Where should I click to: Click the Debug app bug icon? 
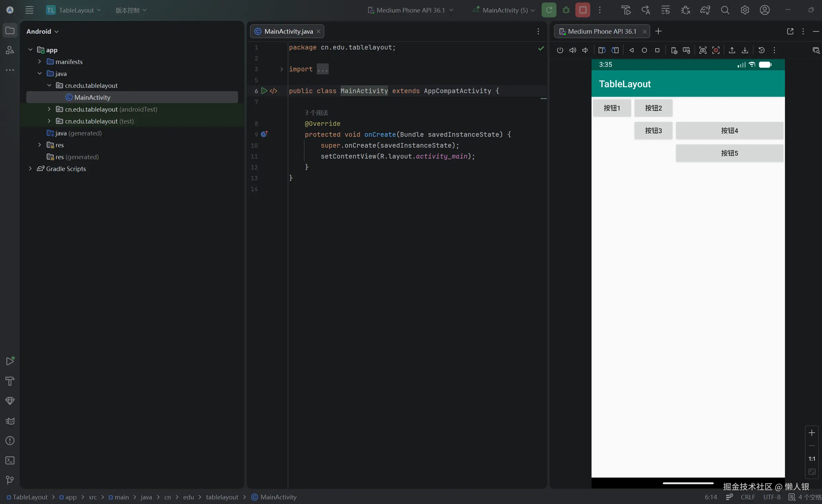566,10
